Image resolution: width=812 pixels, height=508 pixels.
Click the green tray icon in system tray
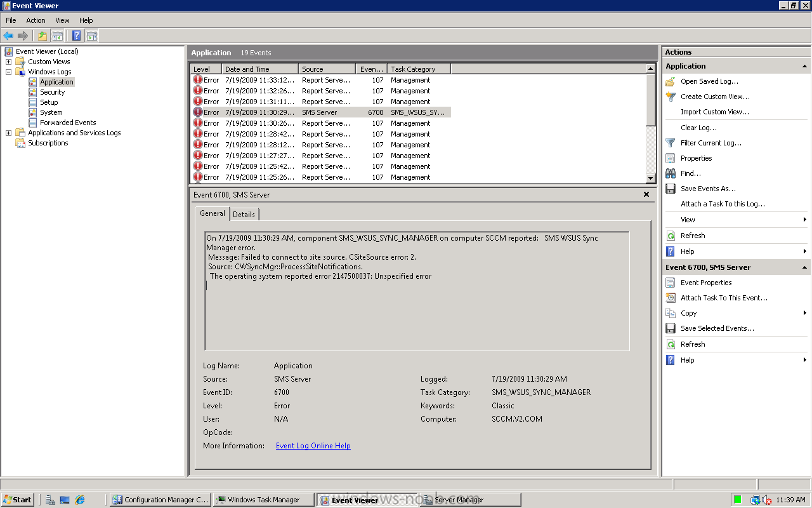pyautogui.click(x=738, y=500)
